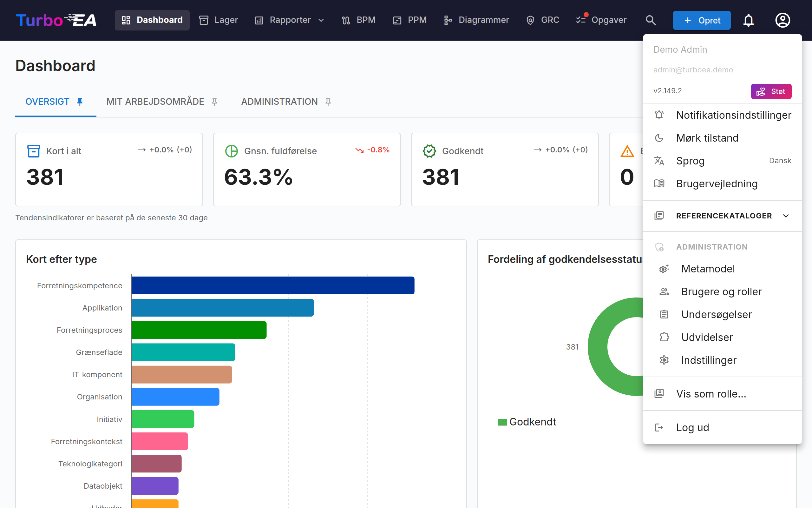Viewport: 812px width, 508px height.
Task: Switch to Mit arbejdsområde tab
Action: coord(162,102)
